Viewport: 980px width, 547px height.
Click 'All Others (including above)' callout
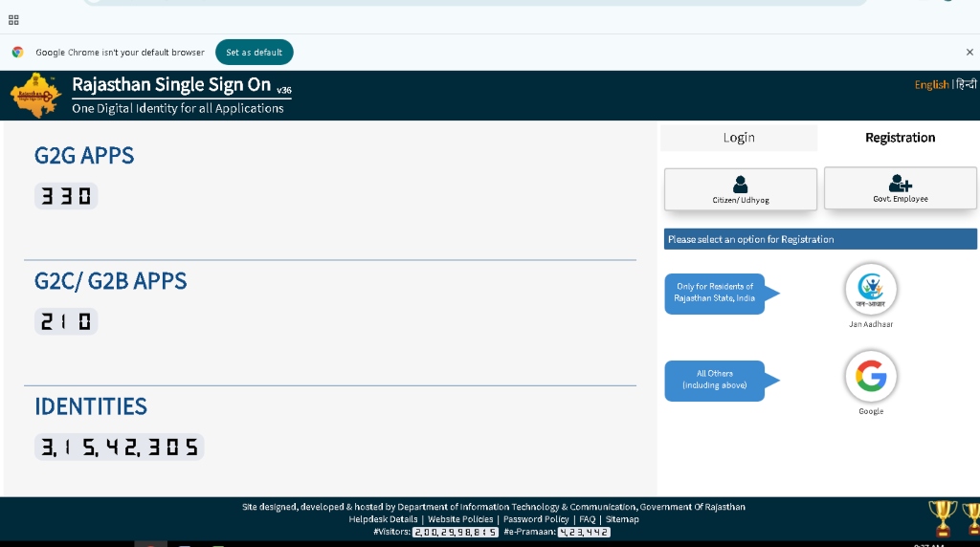coord(715,379)
